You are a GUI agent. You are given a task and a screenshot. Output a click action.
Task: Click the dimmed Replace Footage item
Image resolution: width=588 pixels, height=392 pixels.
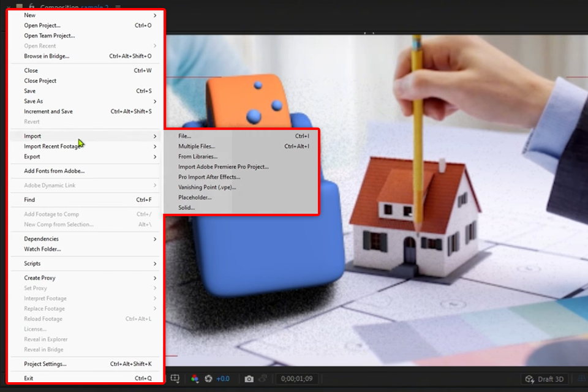click(x=86, y=308)
